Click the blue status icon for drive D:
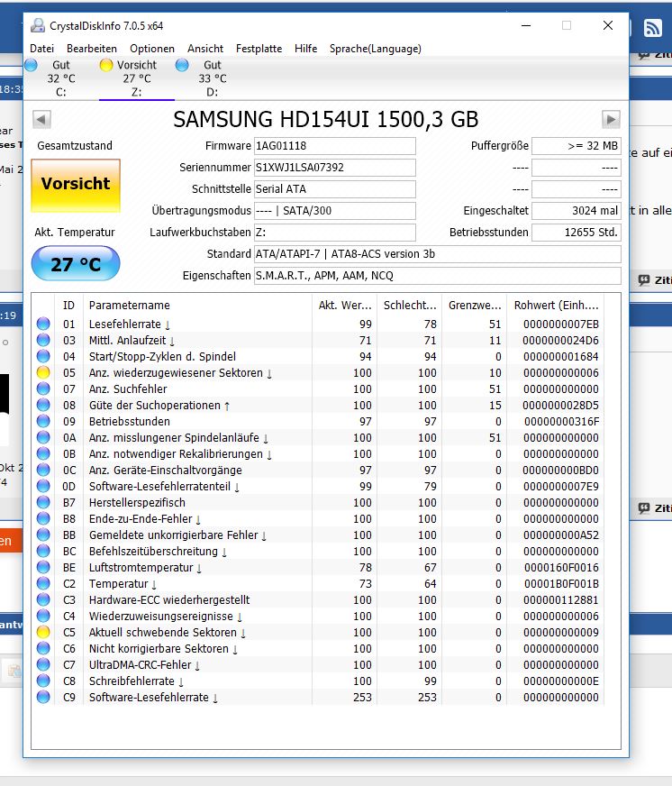The width and height of the screenshot is (672, 786). click(x=182, y=65)
